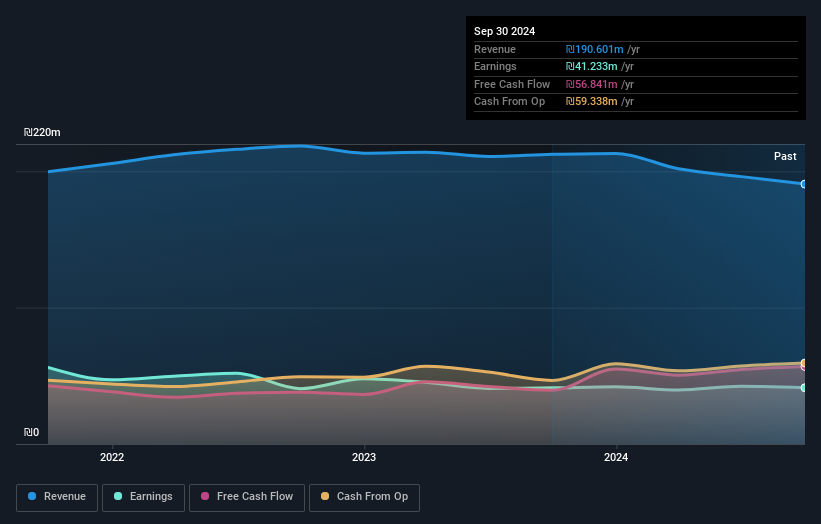Toggle the Free Cash Flow legend series

[247, 497]
